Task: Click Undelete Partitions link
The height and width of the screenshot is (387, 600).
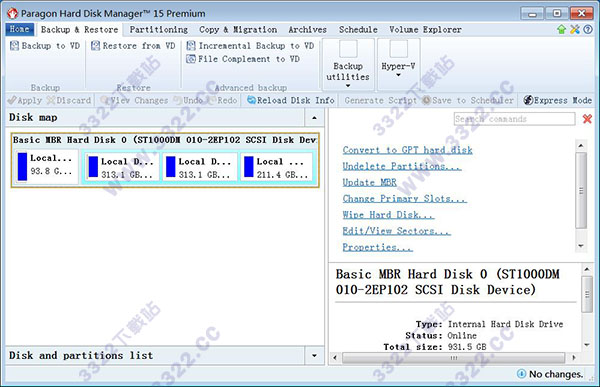Action: coord(402,166)
